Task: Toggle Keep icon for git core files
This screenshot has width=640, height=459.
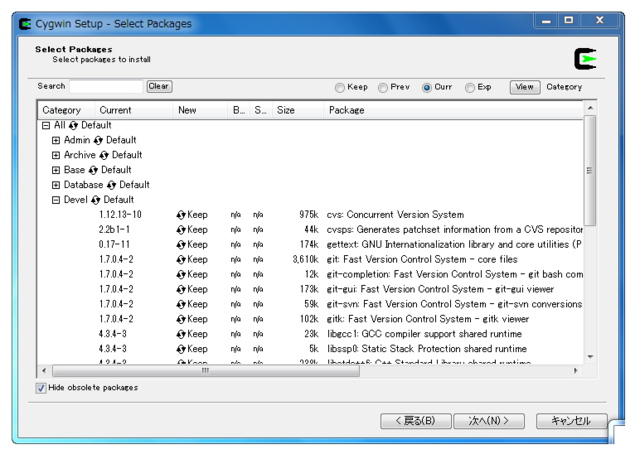Action: [181, 259]
